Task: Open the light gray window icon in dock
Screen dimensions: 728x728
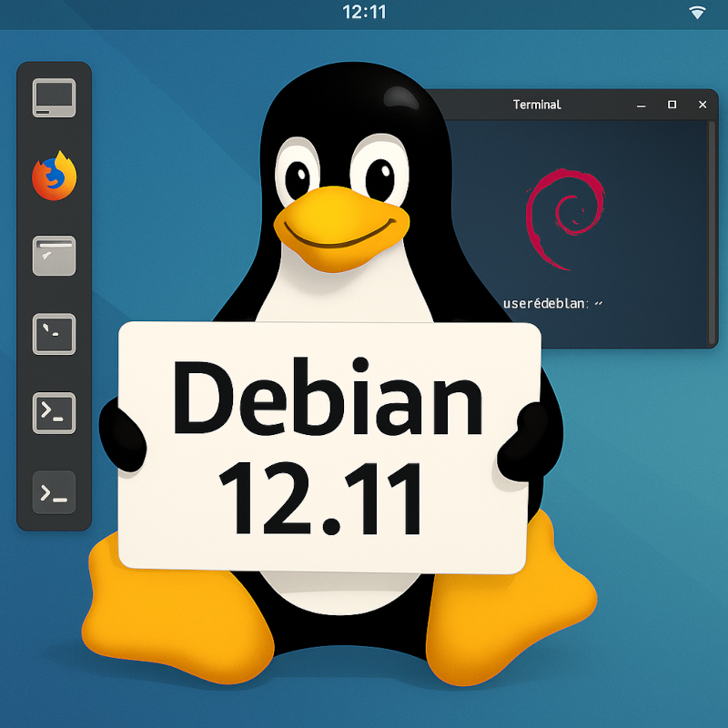Action: pyautogui.click(x=54, y=256)
